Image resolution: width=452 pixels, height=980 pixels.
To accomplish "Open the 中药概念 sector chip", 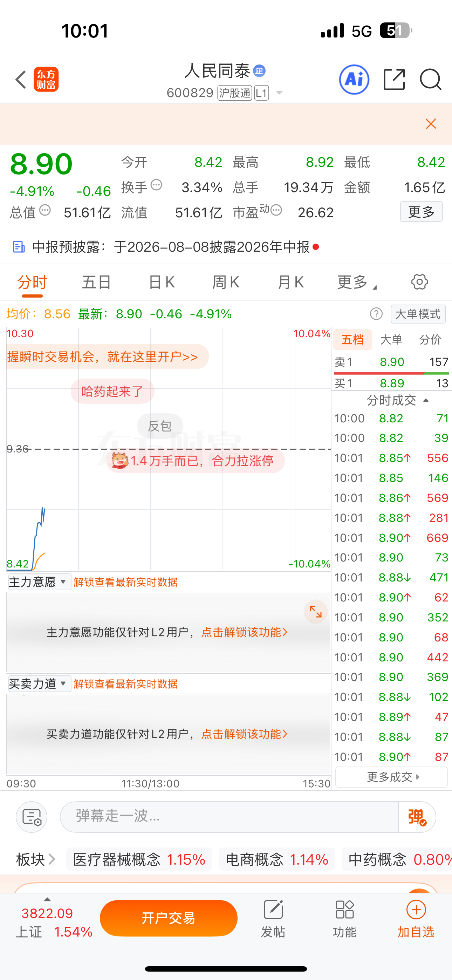I will pyautogui.click(x=397, y=859).
